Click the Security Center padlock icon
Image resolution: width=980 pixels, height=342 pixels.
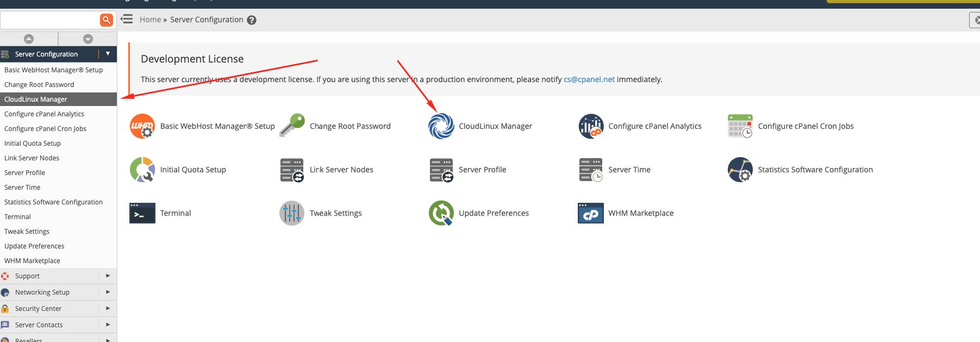(5, 309)
